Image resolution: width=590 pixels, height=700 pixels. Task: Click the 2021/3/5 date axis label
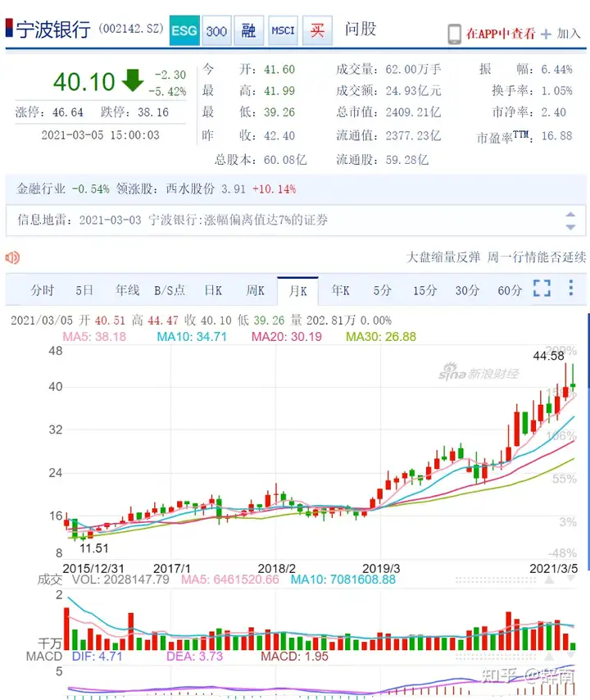553,568
